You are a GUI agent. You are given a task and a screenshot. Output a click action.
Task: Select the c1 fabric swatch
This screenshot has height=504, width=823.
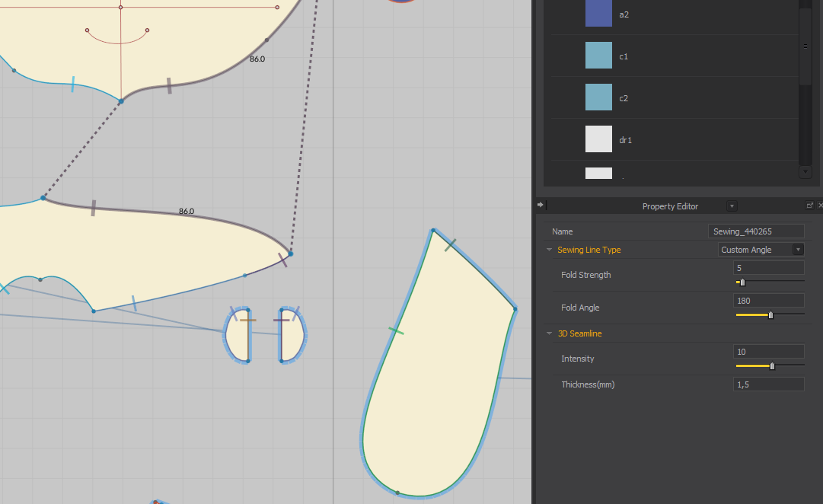coord(598,55)
